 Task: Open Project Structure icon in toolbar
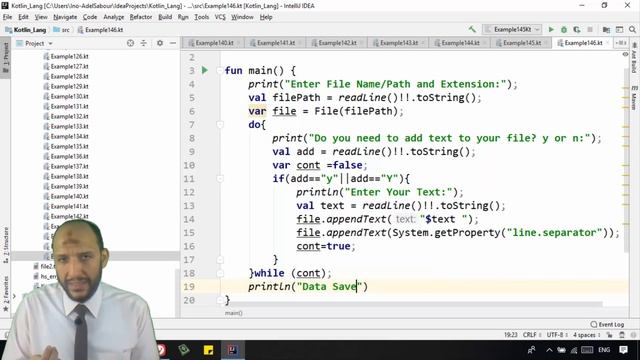tap(606, 29)
